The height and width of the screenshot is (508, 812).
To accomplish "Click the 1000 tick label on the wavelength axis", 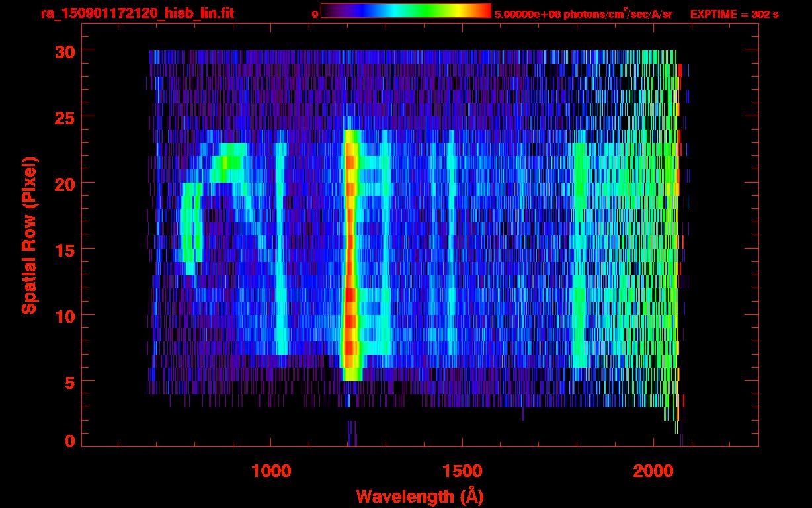I will coord(271,470).
